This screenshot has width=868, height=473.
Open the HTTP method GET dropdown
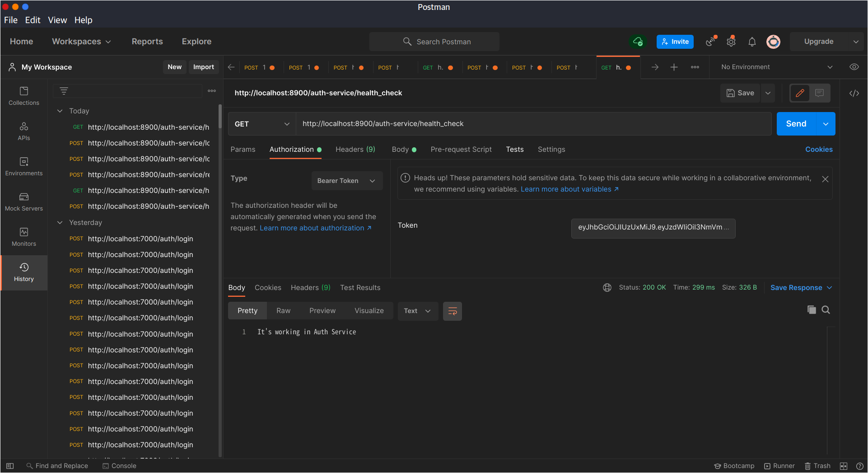pyautogui.click(x=262, y=124)
